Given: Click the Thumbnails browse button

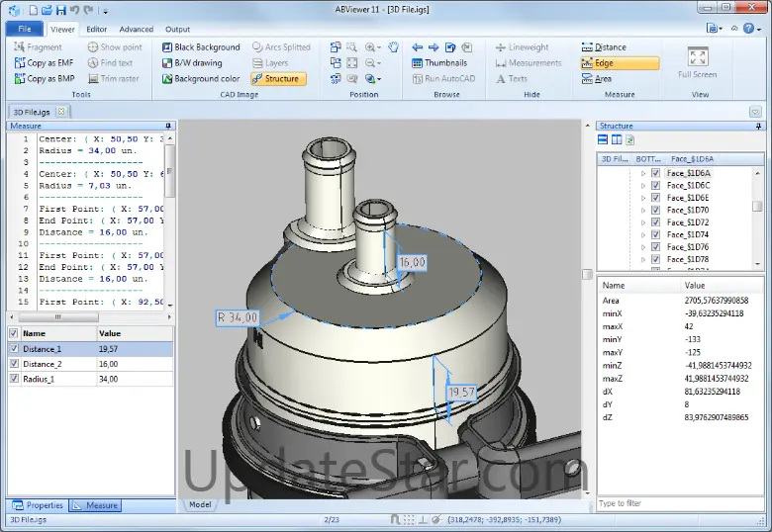Looking at the screenshot, I should 438,62.
